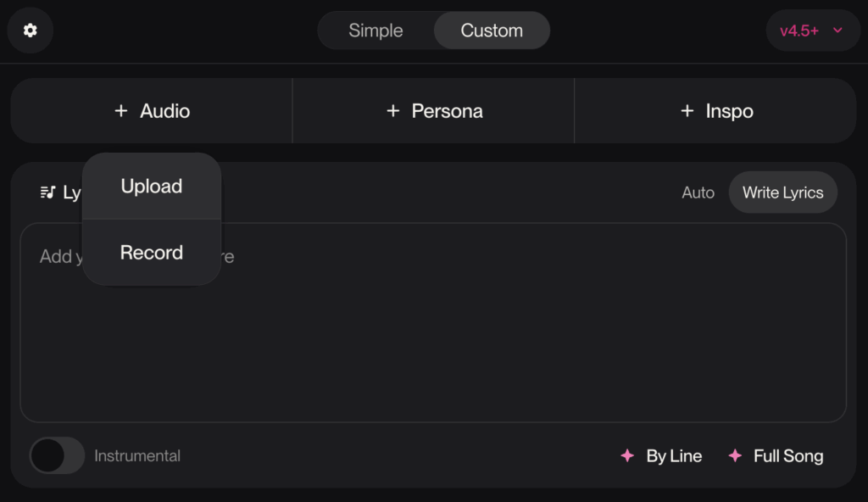Switch lyrics mode to Auto
The height and width of the screenshot is (502, 868).
698,192
